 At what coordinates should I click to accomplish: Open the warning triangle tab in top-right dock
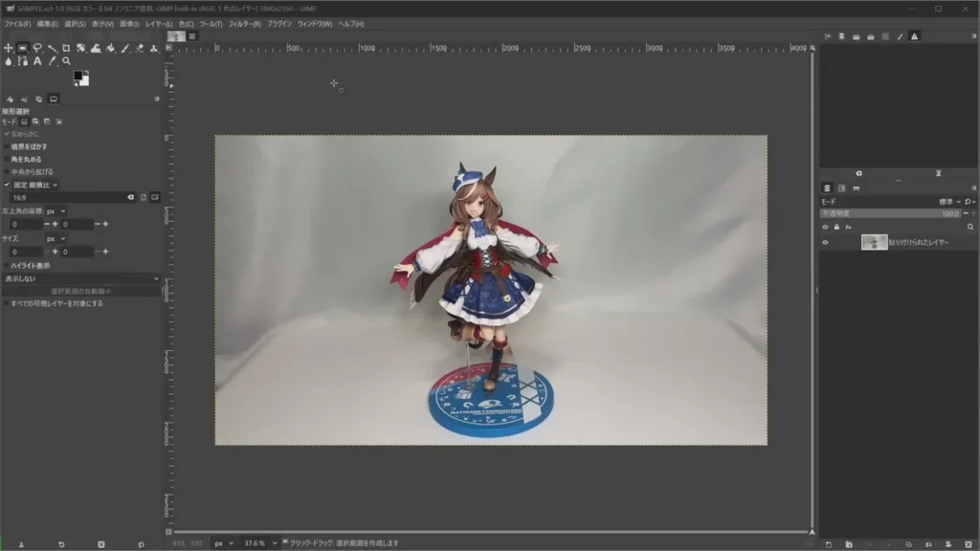point(914,37)
